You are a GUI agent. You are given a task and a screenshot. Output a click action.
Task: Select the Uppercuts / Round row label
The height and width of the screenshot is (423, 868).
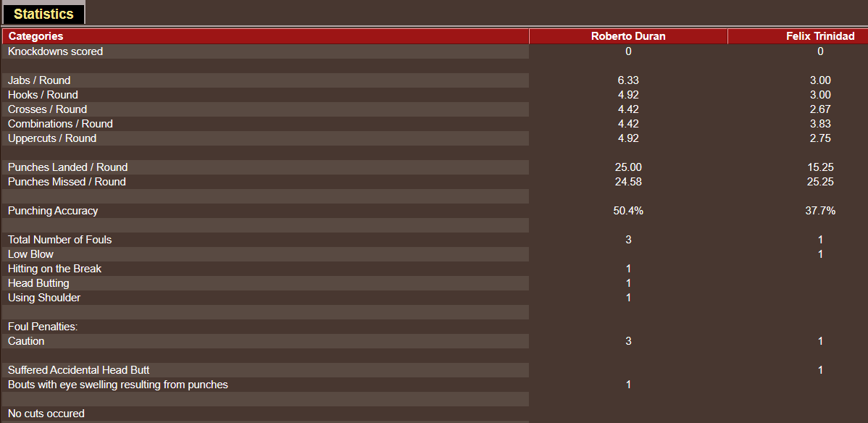coord(52,138)
